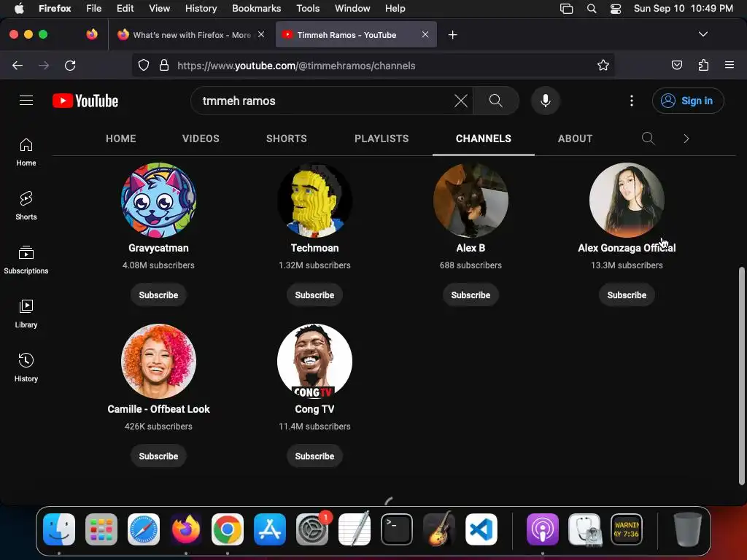747x560 pixels.
Task: Clear the search box with X icon
Action: (461, 101)
